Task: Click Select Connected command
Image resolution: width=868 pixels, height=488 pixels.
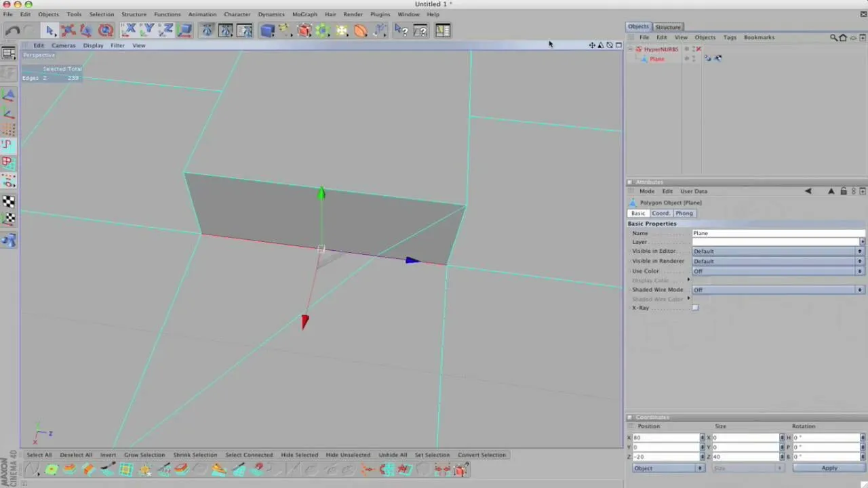Action: click(x=249, y=455)
